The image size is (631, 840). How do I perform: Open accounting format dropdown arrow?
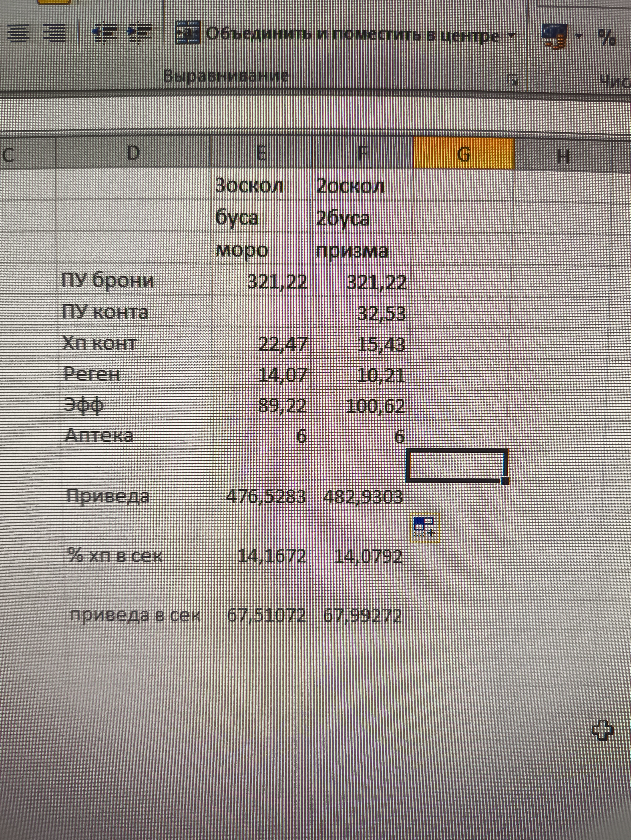click(x=579, y=37)
